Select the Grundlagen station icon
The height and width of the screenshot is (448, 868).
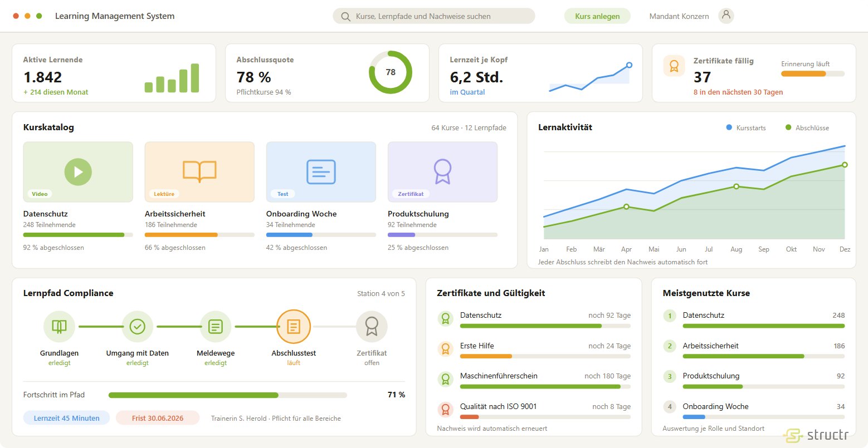tap(59, 327)
